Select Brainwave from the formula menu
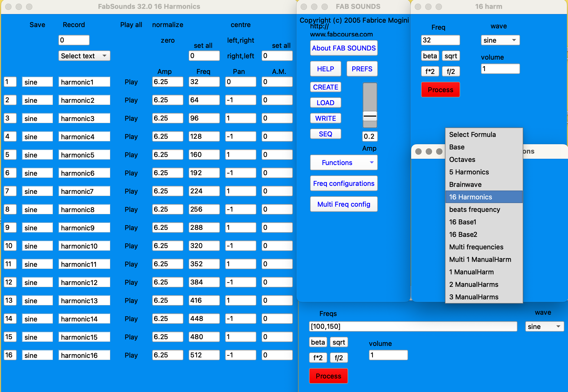 coord(465,185)
